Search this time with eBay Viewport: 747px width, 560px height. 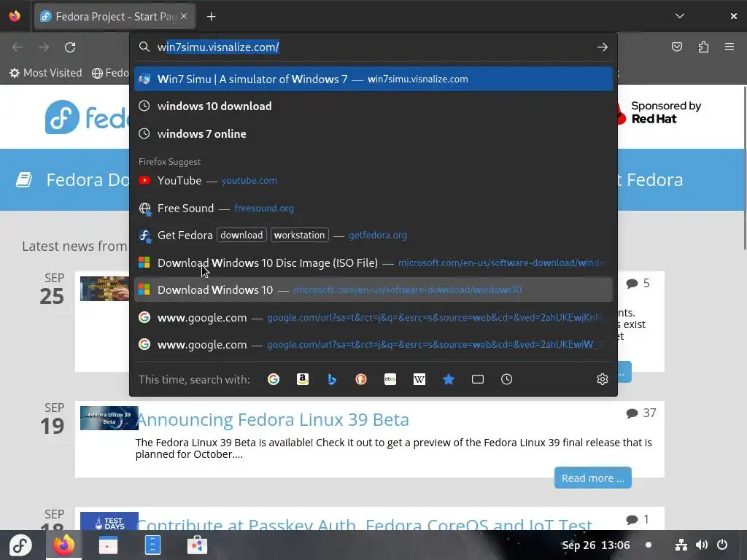tap(390, 379)
